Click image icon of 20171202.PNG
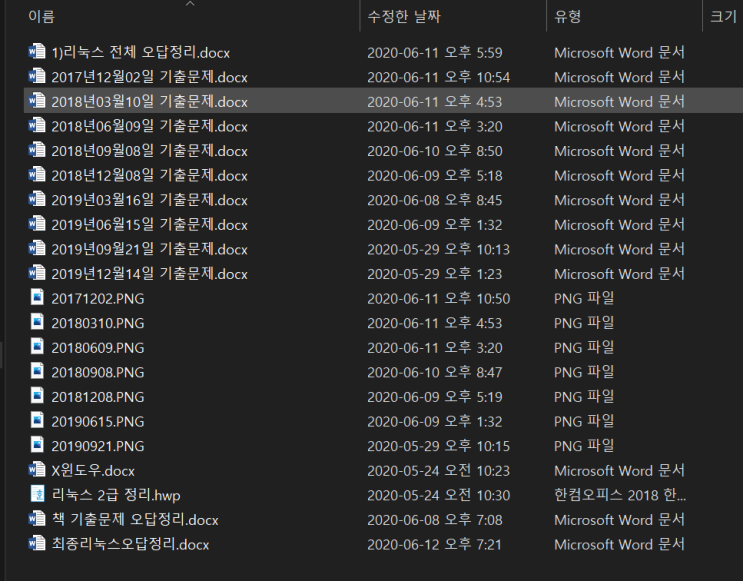 tap(37, 298)
